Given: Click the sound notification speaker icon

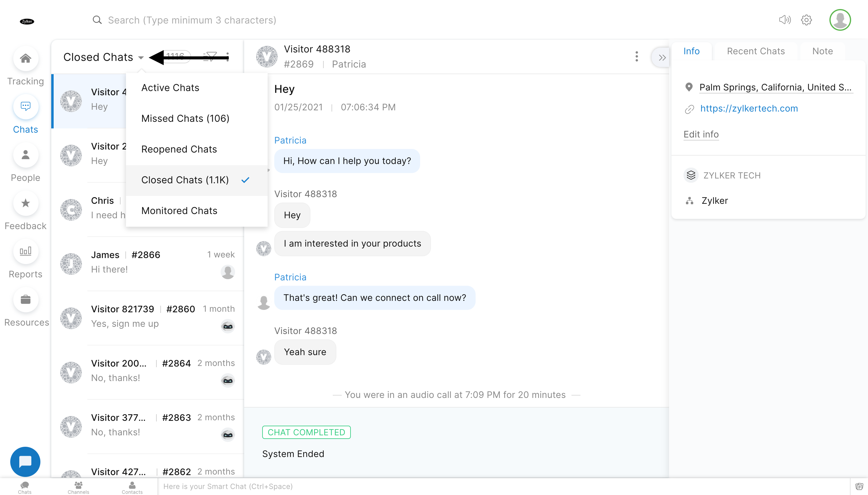Looking at the screenshot, I should 785,20.
